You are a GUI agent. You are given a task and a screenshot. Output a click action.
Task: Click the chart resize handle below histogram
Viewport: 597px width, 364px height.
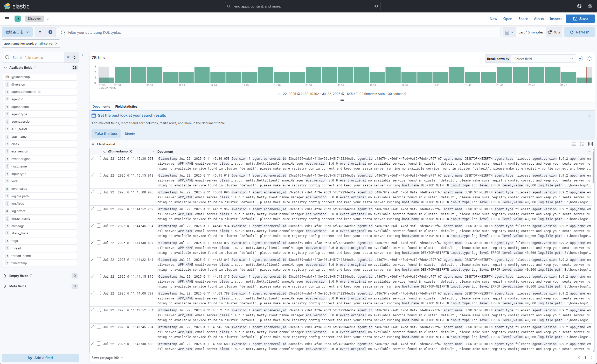point(342,100)
